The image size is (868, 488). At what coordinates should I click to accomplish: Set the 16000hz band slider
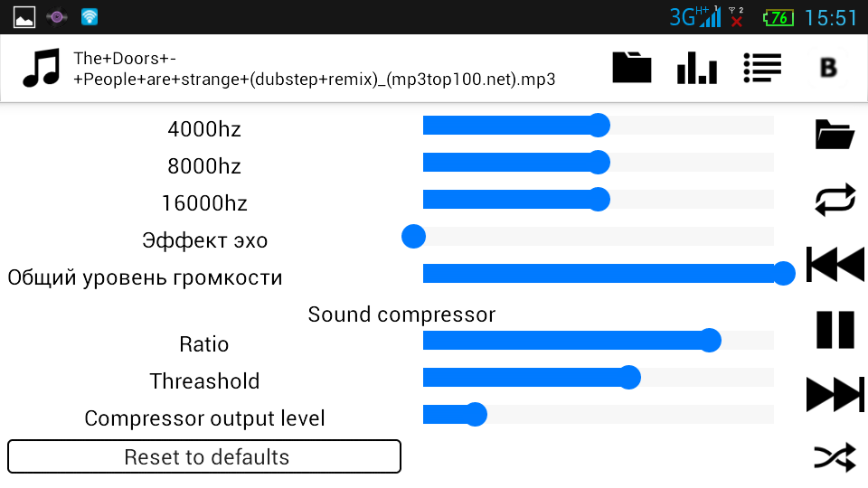tap(598, 200)
